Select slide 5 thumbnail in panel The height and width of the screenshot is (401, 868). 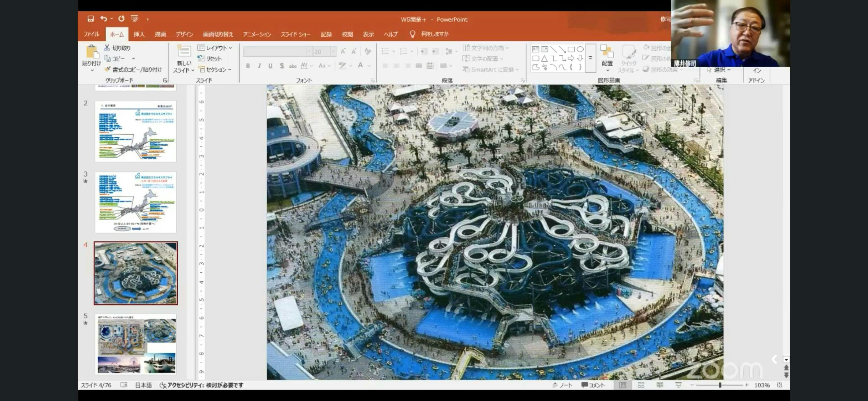click(136, 344)
